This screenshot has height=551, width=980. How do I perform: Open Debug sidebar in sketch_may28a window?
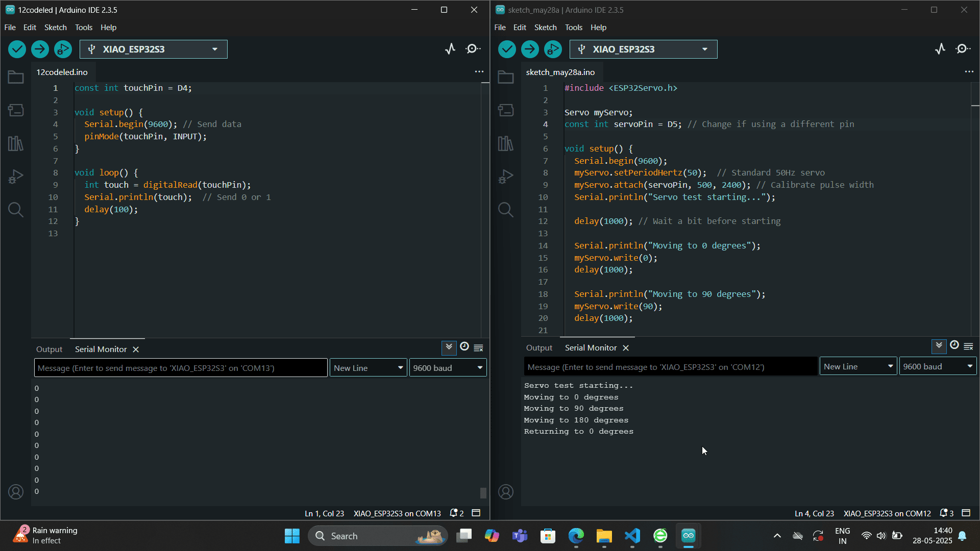pos(506,177)
